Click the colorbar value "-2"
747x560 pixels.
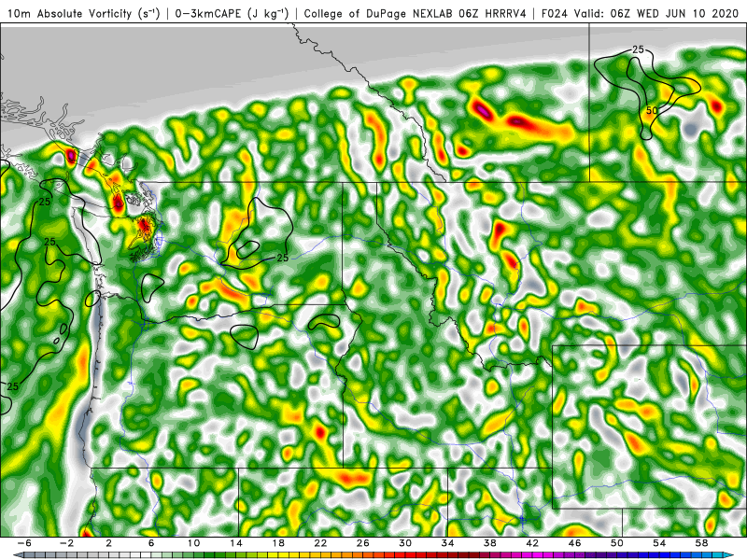pyautogui.click(x=66, y=543)
